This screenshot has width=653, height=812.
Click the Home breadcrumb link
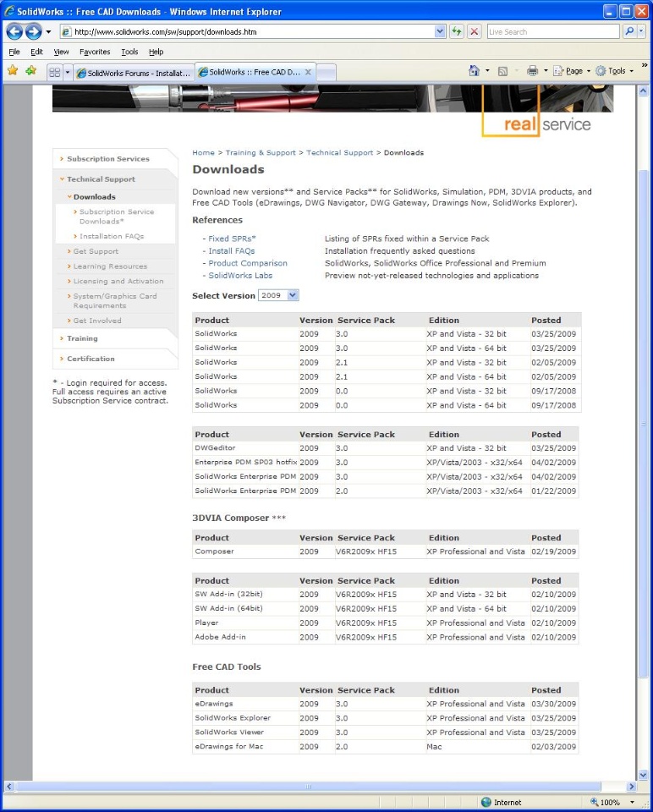coord(203,153)
